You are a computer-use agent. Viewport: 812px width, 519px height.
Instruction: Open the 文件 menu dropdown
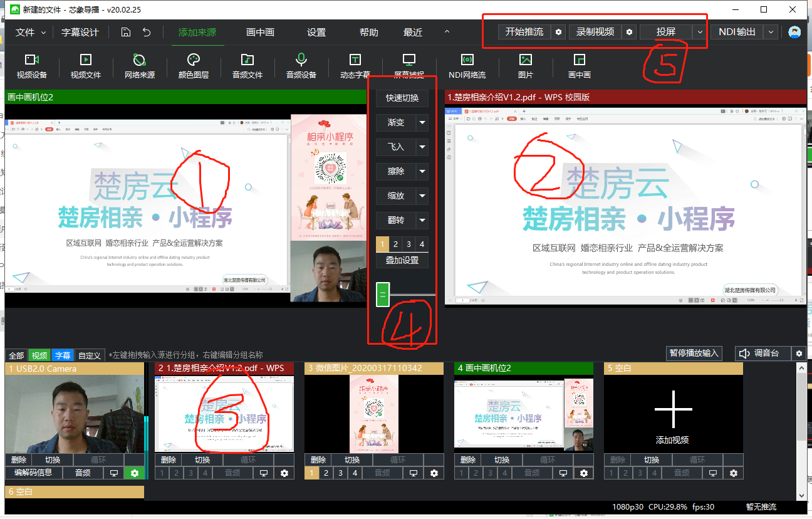pyautogui.click(x=31, y=33)
